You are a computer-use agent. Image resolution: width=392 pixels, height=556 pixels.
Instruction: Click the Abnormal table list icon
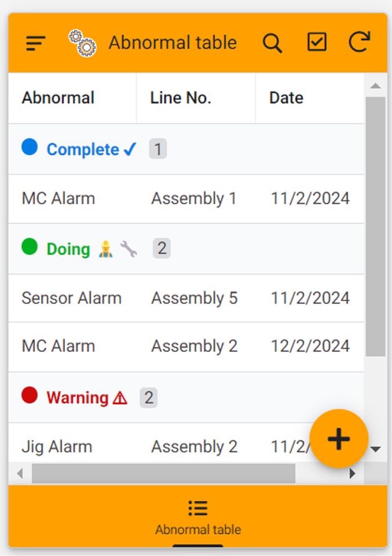coord(198,508)
